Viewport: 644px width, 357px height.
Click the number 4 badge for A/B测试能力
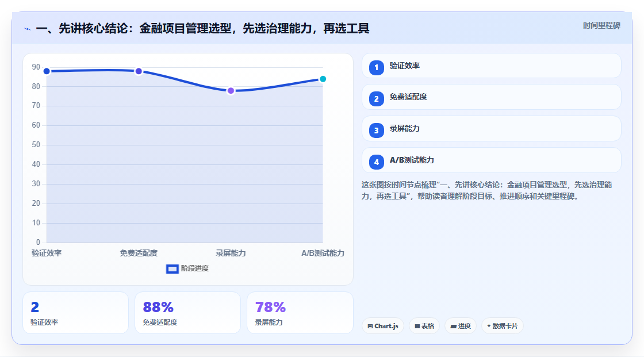tap(376, 162)
